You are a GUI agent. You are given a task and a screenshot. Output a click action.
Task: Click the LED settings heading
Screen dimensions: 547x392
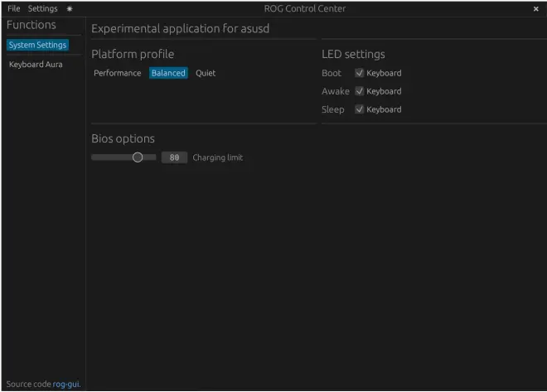pyautogui.click(x=353, y=54)
